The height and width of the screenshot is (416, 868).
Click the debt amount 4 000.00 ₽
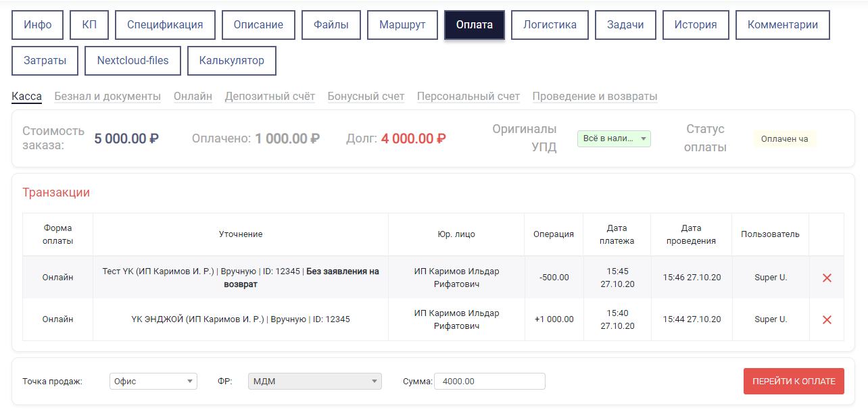413,139
